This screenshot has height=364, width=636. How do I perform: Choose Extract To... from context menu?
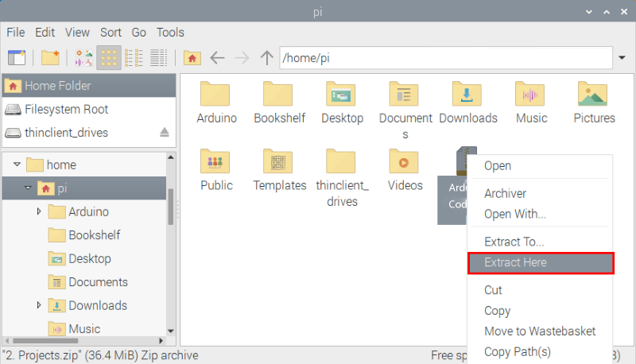coord(541,242)
